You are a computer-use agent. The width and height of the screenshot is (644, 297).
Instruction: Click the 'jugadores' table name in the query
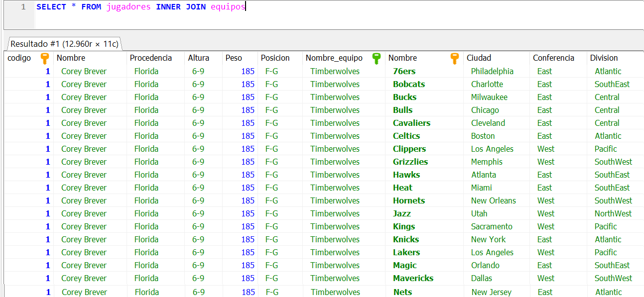(x=129, y=7)
